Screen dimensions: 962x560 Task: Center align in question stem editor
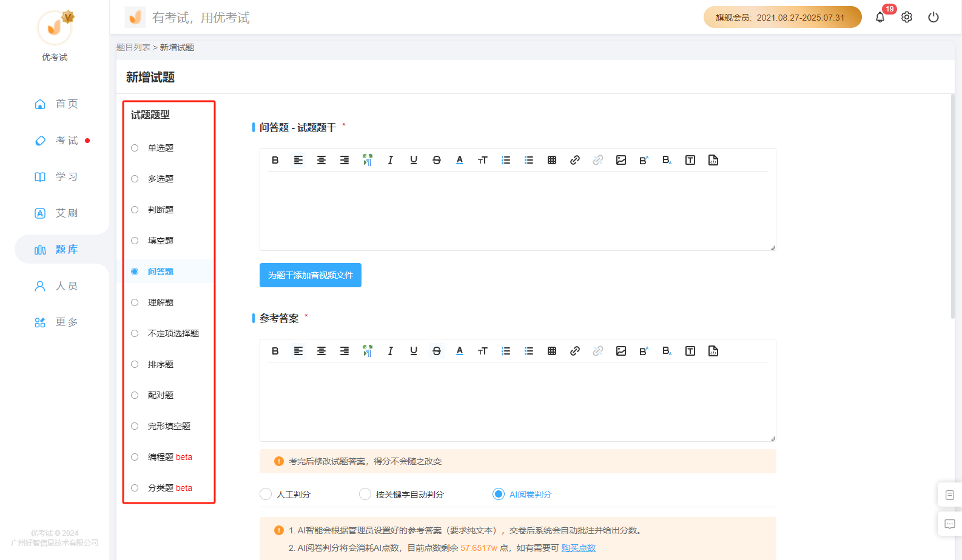321,160
